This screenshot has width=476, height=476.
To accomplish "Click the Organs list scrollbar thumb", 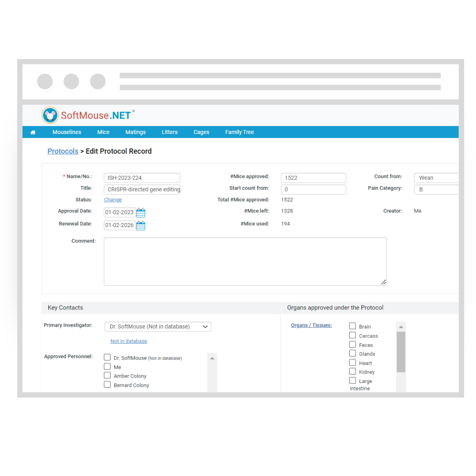I will pyautogui.click(x=401, y=352).
